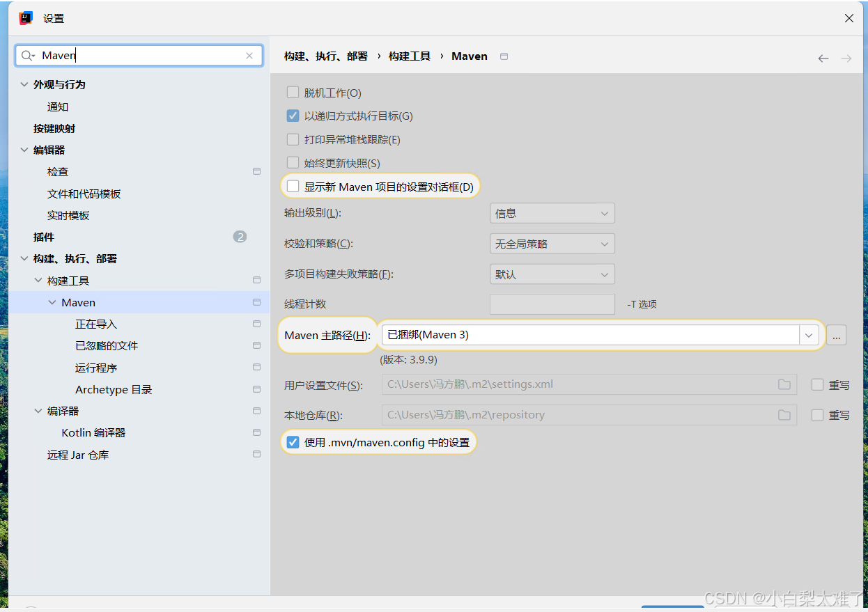
Task: Select 通知 in the settings tree
Action: [58, 107]
